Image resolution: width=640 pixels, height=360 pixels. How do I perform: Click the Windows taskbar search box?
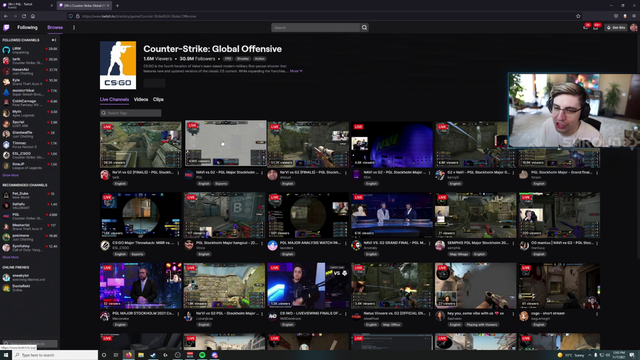coord(55,355)
